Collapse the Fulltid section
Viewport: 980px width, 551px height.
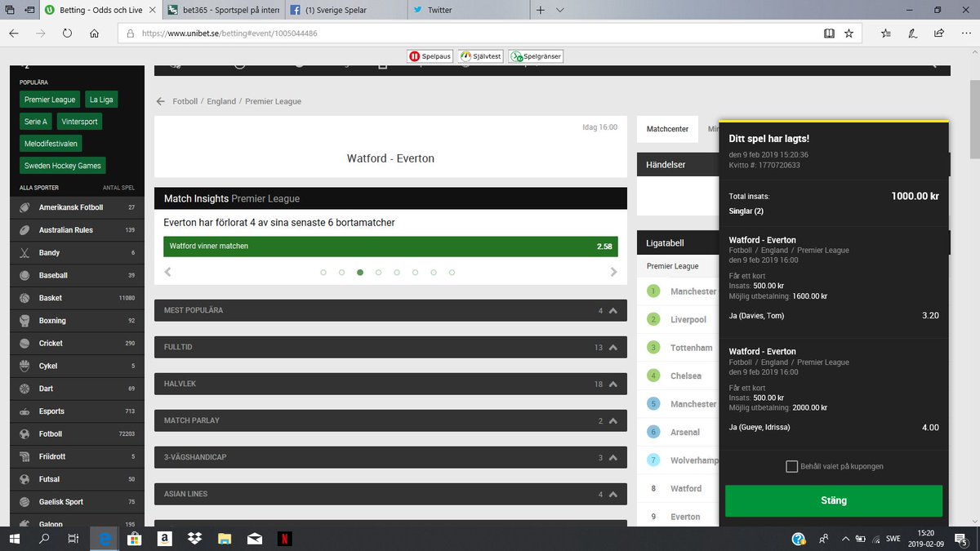coord(390,347)
